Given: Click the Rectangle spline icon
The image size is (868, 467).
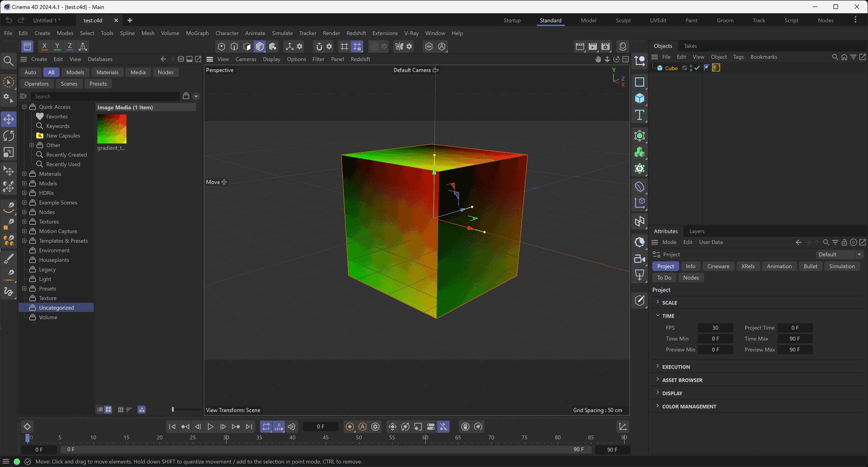Looking at the screenshot, I should click(x=640, y=82).
